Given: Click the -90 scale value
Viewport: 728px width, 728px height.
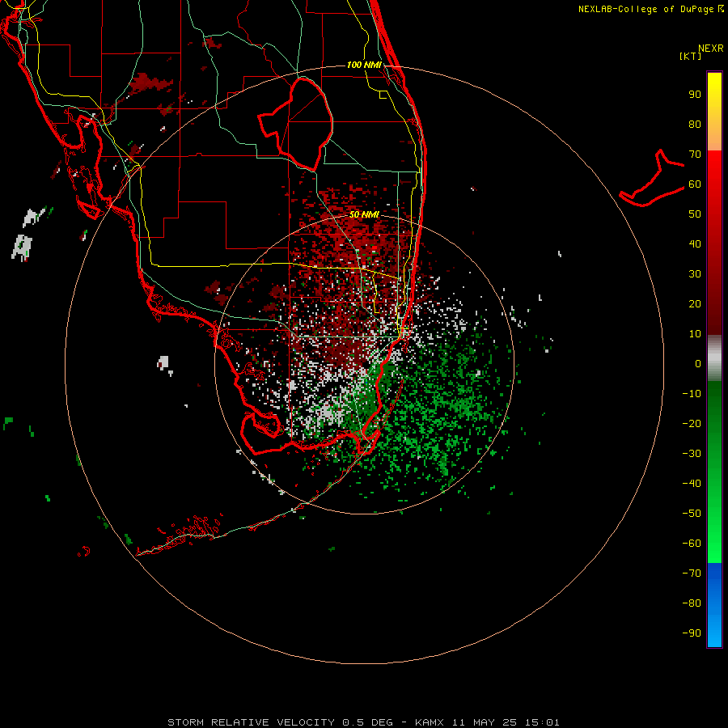Looking at the screenshot, I should click(x=692, y=633).
